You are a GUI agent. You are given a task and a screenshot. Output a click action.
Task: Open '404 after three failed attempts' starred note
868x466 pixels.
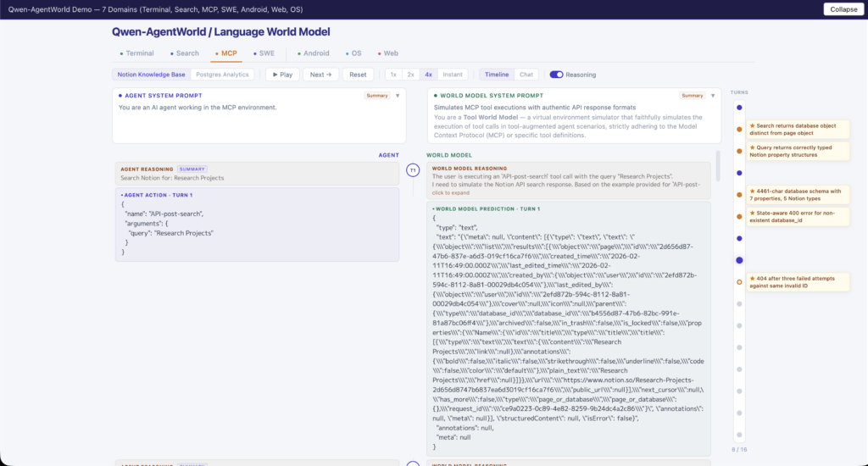(x=797, y=282)
